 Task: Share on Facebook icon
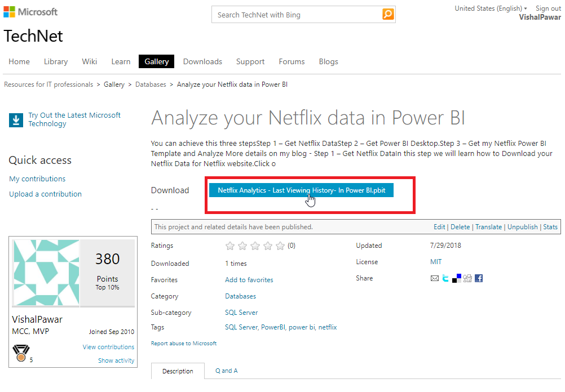479,278
